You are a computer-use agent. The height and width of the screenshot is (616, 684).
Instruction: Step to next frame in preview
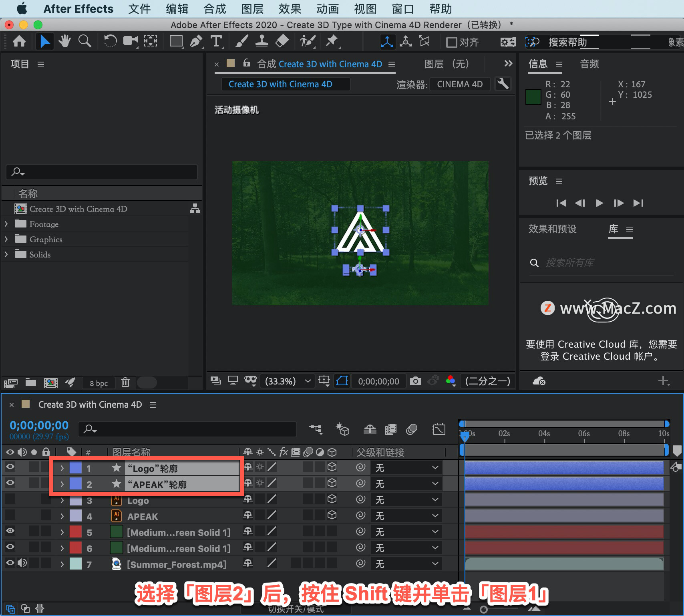[x=619, y=203]
